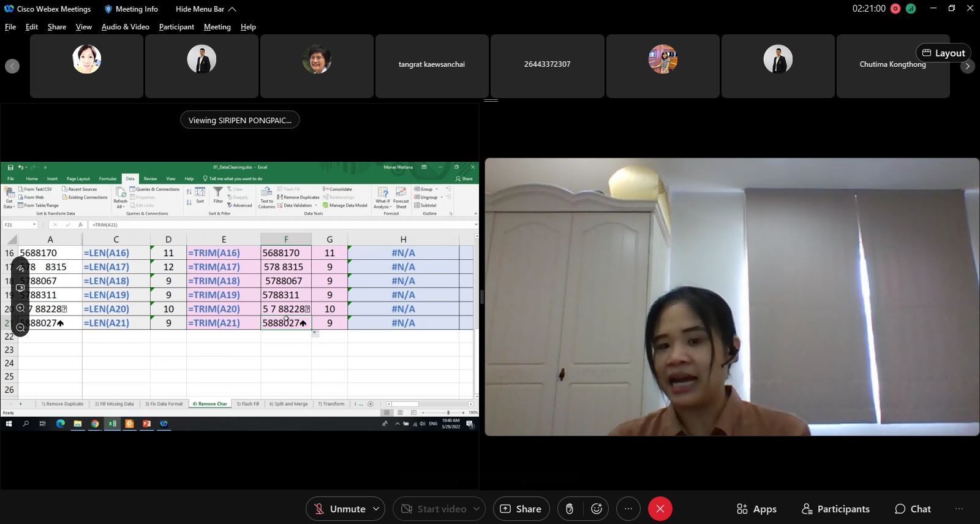
Task: Open Meeting Info
Action: coord(131,9)
